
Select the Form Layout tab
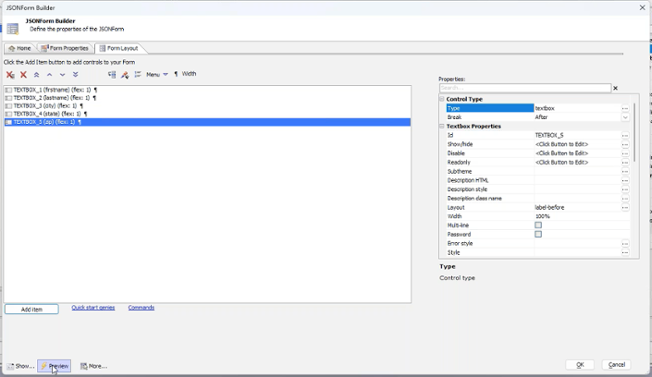pos(119,48)
